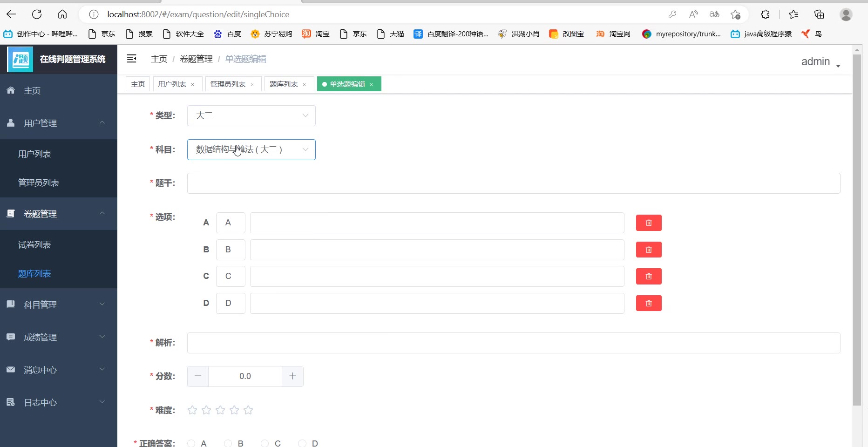Viewport: 868px width, 447px height.
Task: Reload the page with refresh icon
Action: click(x=37, y=14)
